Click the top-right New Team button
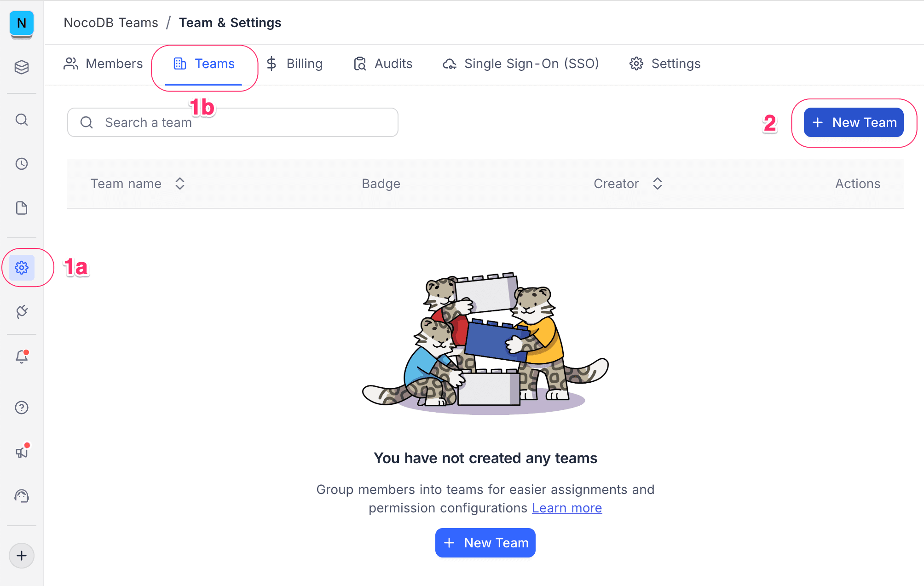The width and height of the screenshot is (924, 586). [x=854, y=122]
